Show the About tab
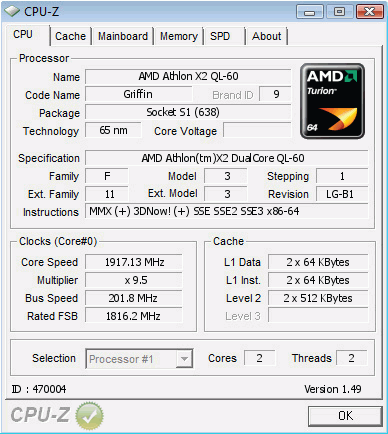Screen dimensions: 388x434 pyautogui.click(x=267, y=36)
